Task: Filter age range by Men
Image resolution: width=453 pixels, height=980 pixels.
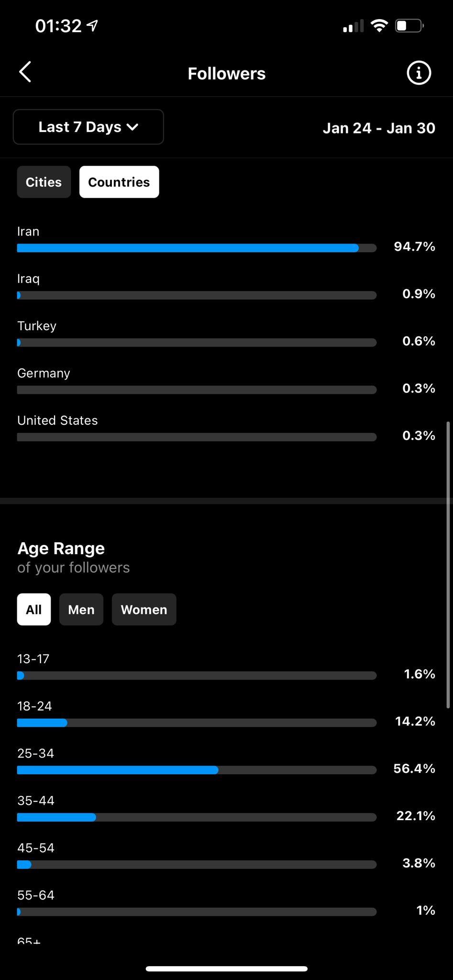Action: [81, 609]
